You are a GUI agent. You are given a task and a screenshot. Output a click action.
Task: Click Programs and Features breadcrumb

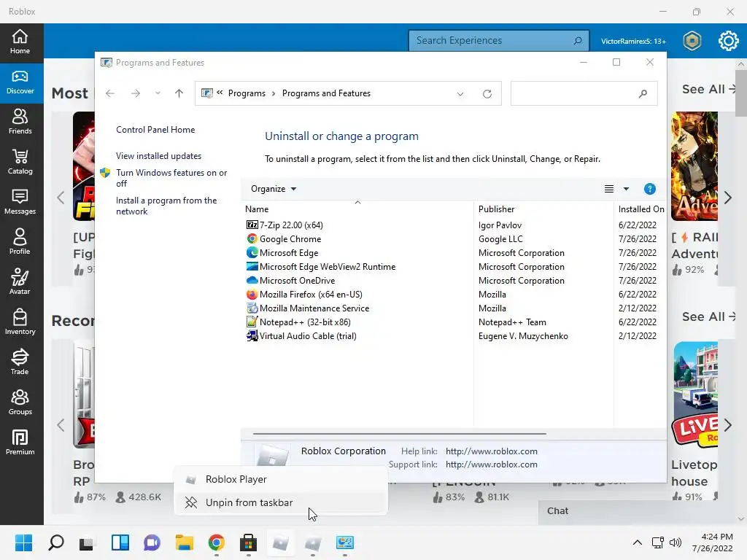click(326, 93)
